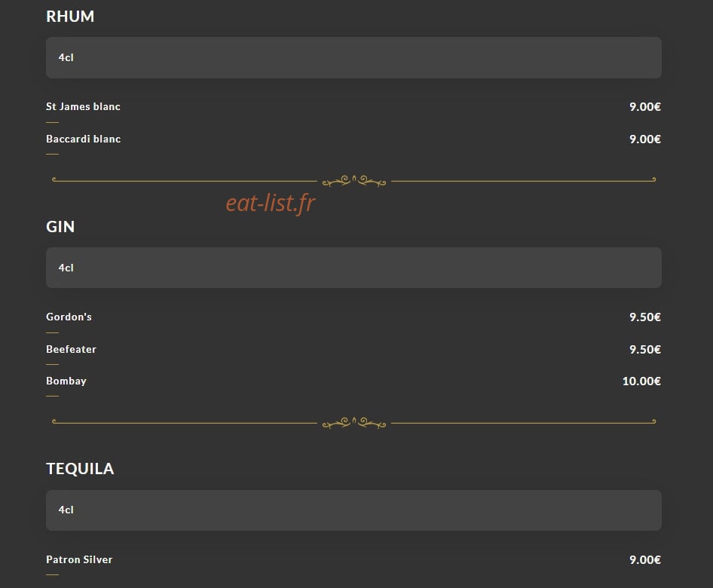Image resolution: width=713 pixels, height=588 pixels.
Task: Click the RHUM section heading
Action: 70,17
